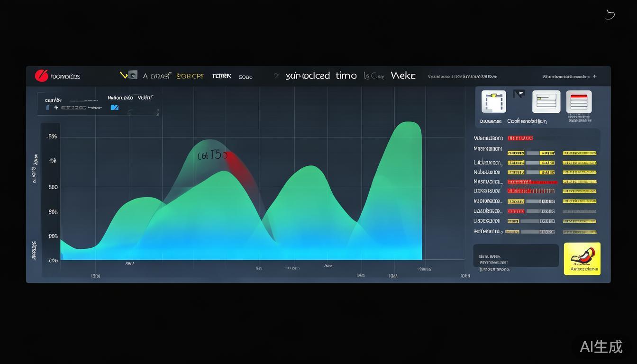The width and height of the screenshot is (637, 364).
Task: Click the red circular logo in the header
Action: coord(42,76)
